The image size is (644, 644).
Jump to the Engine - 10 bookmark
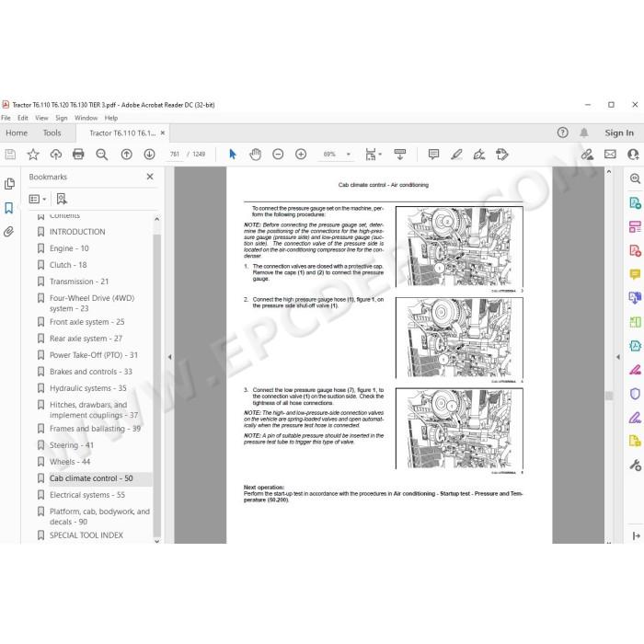coord(69,248)
